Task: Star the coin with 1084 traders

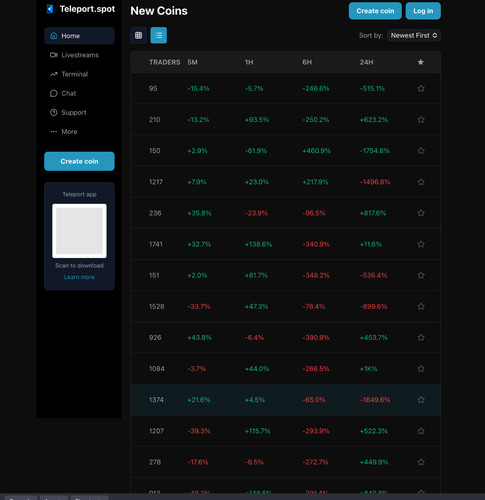Action: 421,369
